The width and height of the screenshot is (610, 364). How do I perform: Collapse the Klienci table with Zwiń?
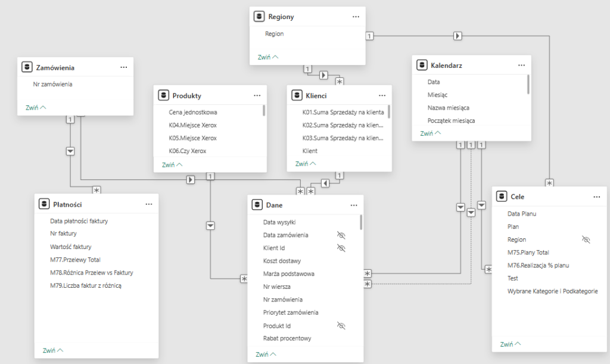[x=306, y=164]
